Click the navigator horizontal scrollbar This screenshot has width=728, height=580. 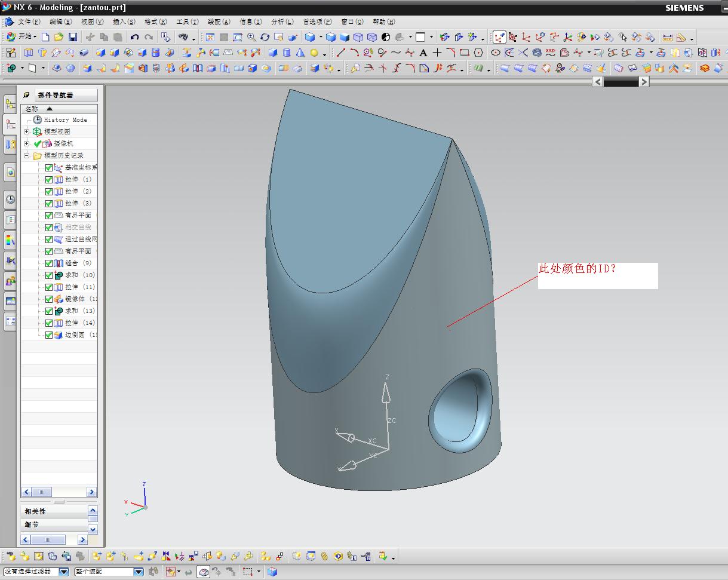tap(59, 492)
